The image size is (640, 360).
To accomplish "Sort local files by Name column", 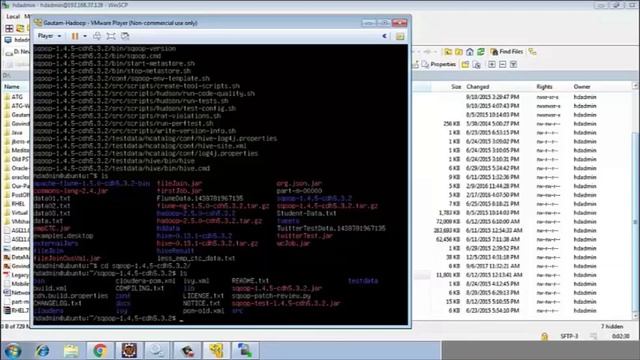I will [x=12, y=87].
